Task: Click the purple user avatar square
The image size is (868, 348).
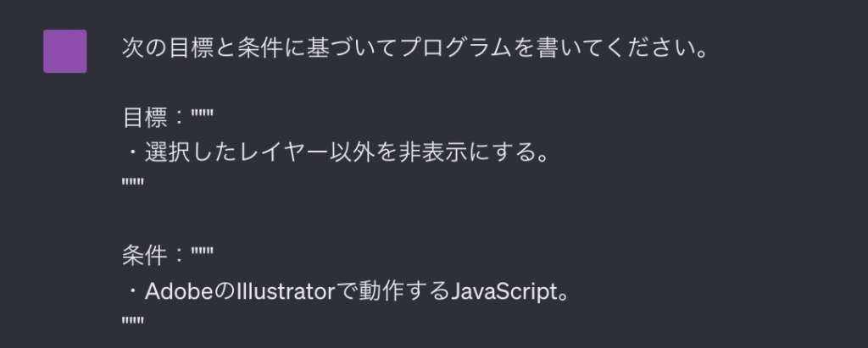Action: point(64,51)
